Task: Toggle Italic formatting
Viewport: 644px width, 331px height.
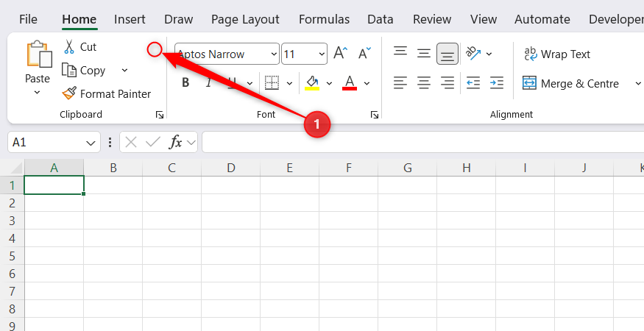Action: click(x=208, y=83)
